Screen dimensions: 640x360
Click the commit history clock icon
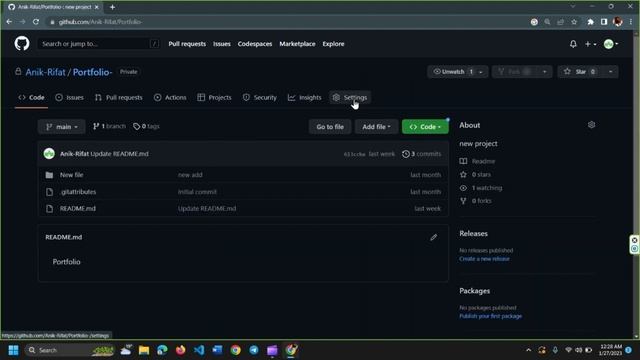pyautogui.click(x=406, y=154)
